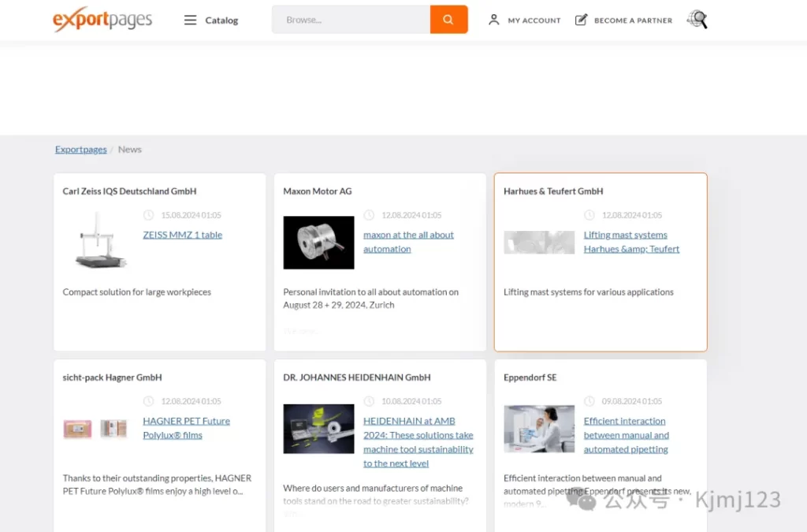The height and width of the screenshot is (532, 807).
Task: Click clock icon in HEIDENHAIN card
Action: 369,401
